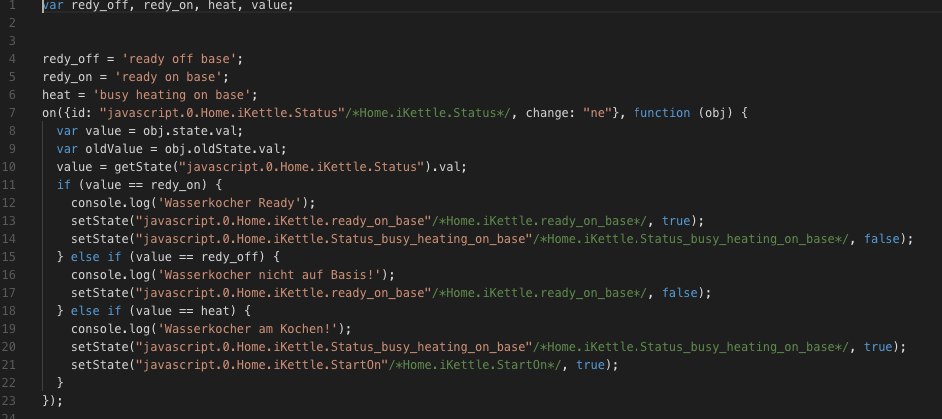
Task: Click heat in the else-if condition on line 18
Action: (216, 311)
